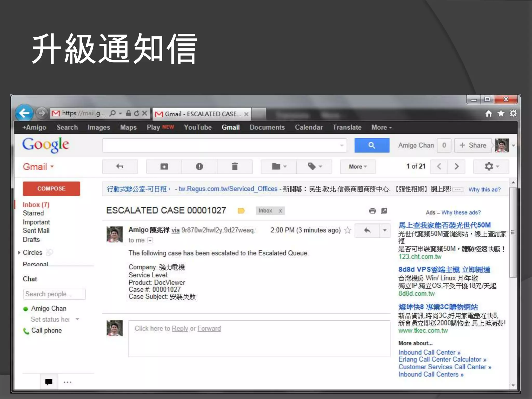
Task: Click the Back to Inbox arrow button
Action: click(120, 167)
